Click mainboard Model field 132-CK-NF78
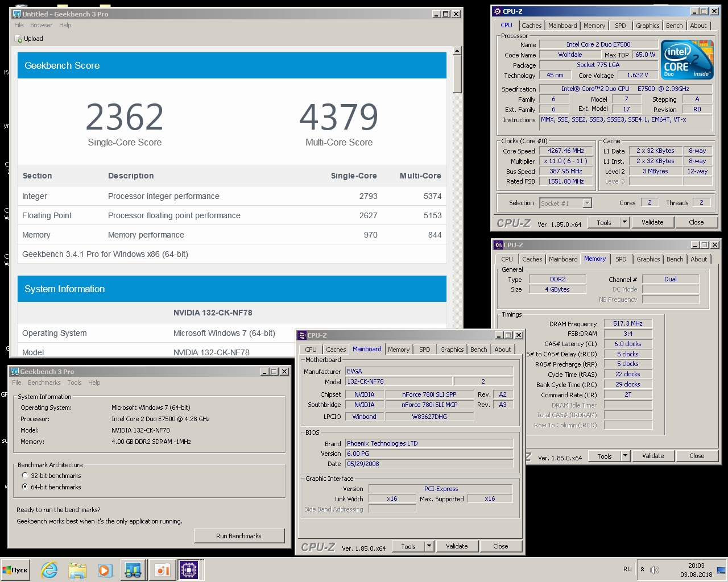The height and width of the screenshot is (582, 728). (x=399, y=381)
